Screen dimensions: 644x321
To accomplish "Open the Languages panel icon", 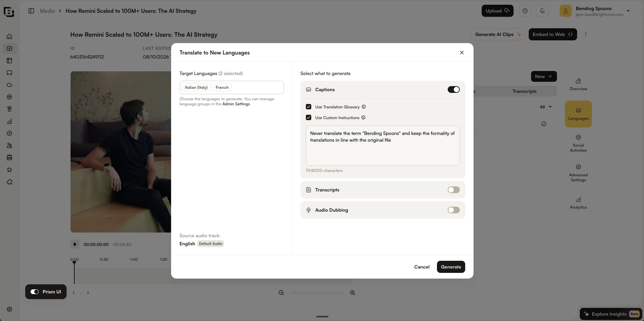I will click(x=578, y=114).
